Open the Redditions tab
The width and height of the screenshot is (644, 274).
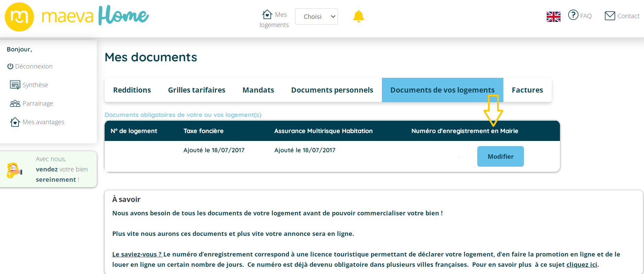132,90
